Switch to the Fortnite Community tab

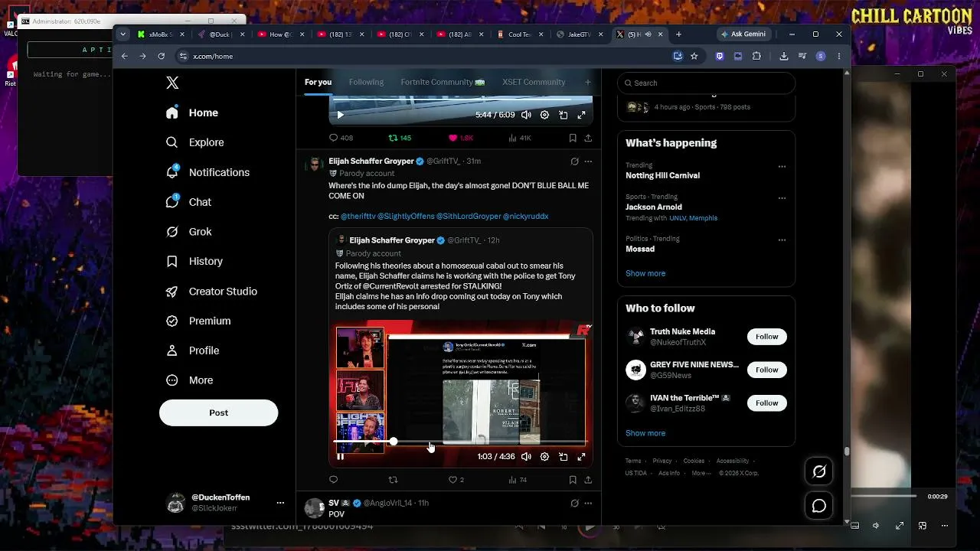point(443,82)
